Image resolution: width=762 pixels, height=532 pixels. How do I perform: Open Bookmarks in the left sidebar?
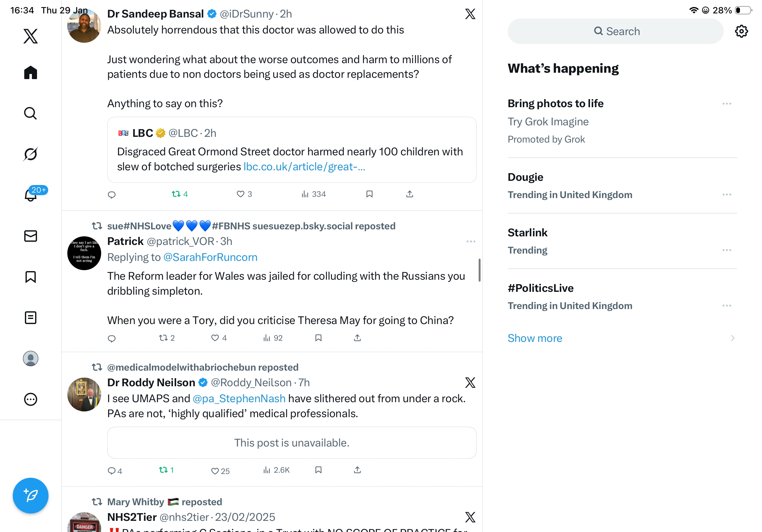click(31, 277)
